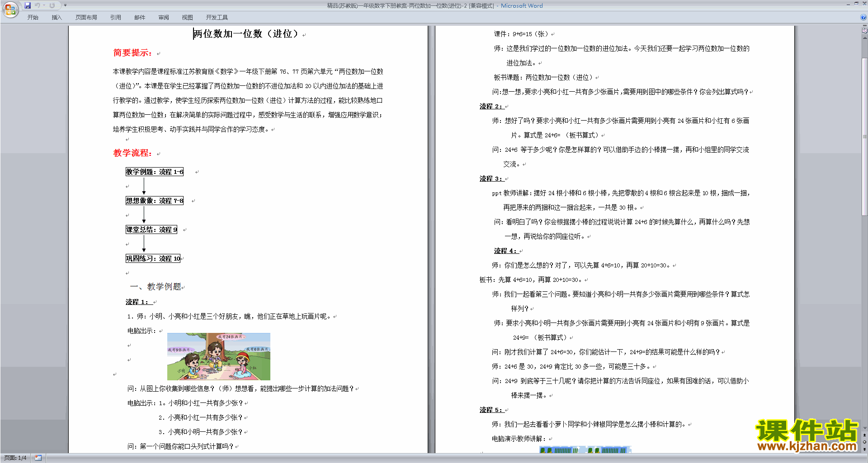Select the flowchart box 巩固练习：流程 10
The width and height of the screenshot is (868, 463).
pyautogui.click(x=153, y=258)
